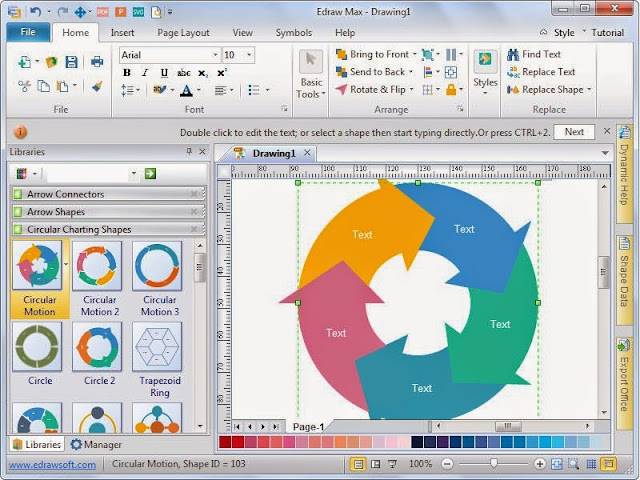Open Circular Motion shape dropdown arrow
Viewport: 640px width, 480px height.
(x=66, y=264)
